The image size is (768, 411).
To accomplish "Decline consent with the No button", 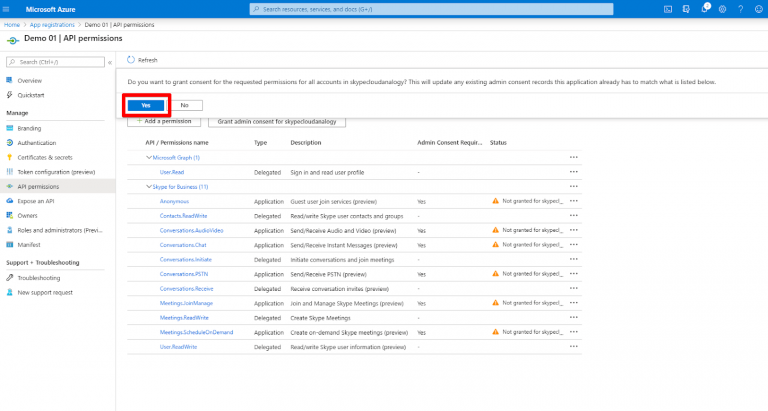I will click(x=185, y=105).
